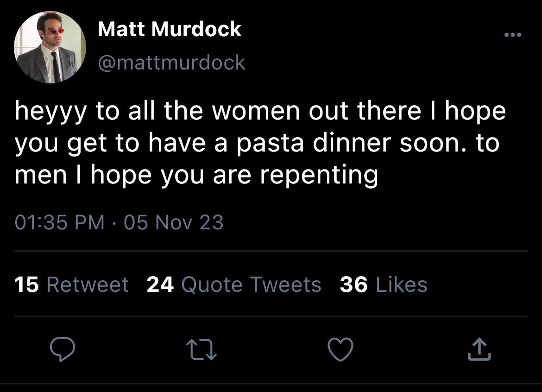Open Matt Murdock's profile picture

(x=50, y=47)
